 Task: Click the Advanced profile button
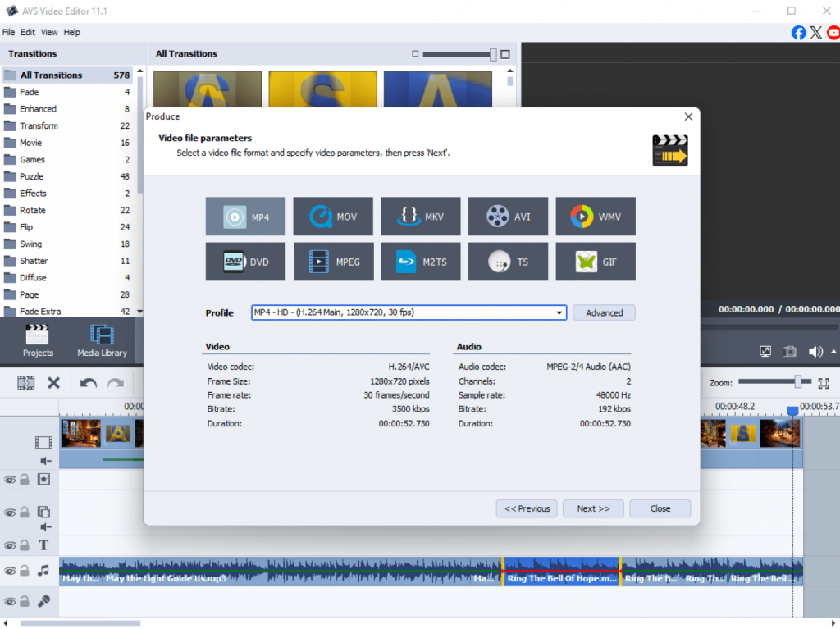[604, 313]
